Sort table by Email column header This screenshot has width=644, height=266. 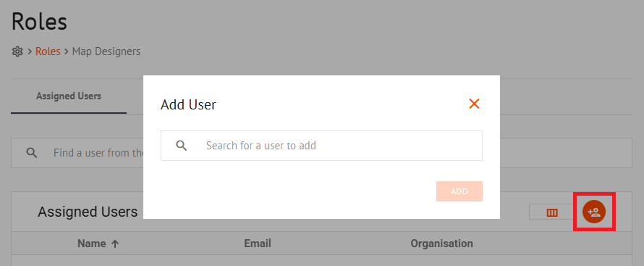pyautogui.click(x=258, y=244)
